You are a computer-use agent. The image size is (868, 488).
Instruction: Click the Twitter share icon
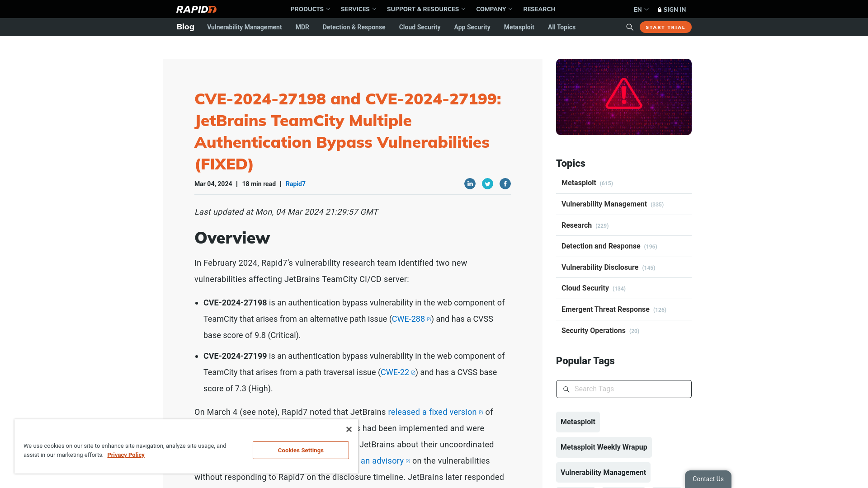(487, 183)
